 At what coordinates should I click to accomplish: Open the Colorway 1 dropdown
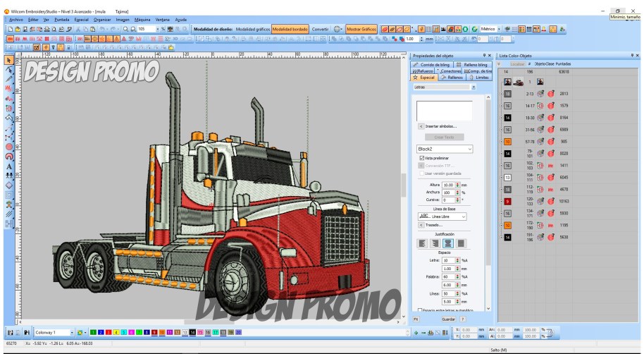(72, 332)
